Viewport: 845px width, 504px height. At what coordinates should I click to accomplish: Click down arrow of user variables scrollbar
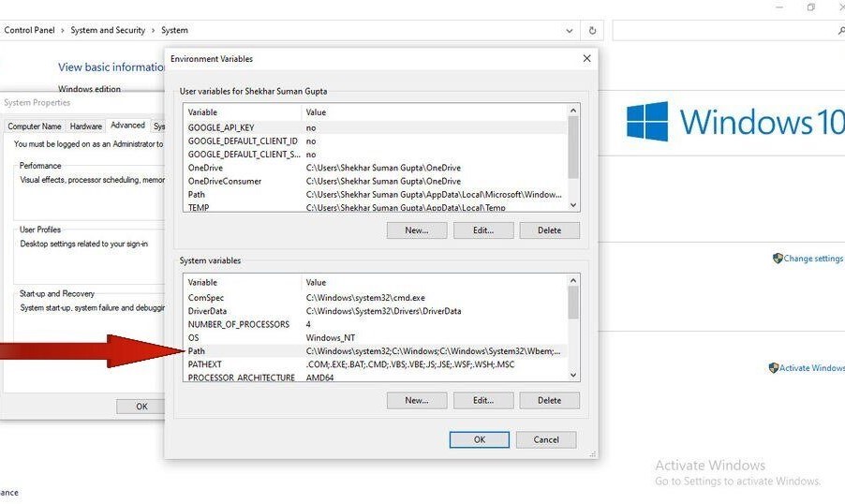[x=572, y=205]
